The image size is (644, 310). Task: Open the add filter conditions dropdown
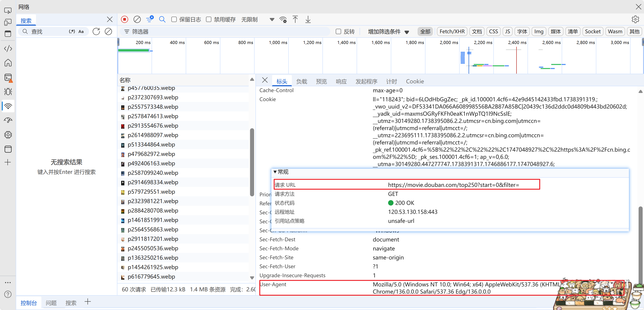(x=388, y=32)
